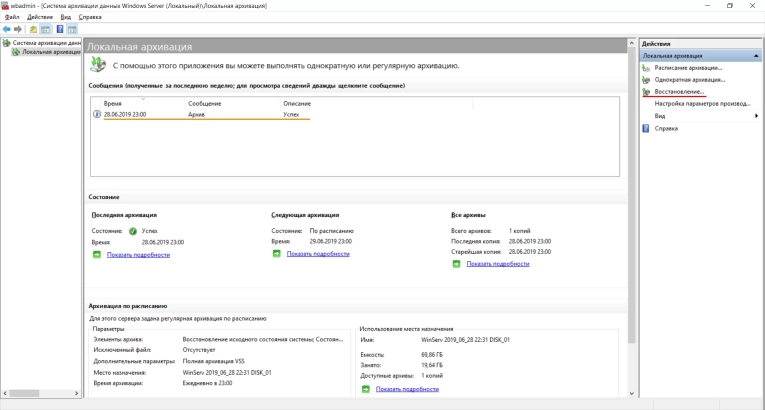Click the Forward arrow in the toolbar

point(19,29)
